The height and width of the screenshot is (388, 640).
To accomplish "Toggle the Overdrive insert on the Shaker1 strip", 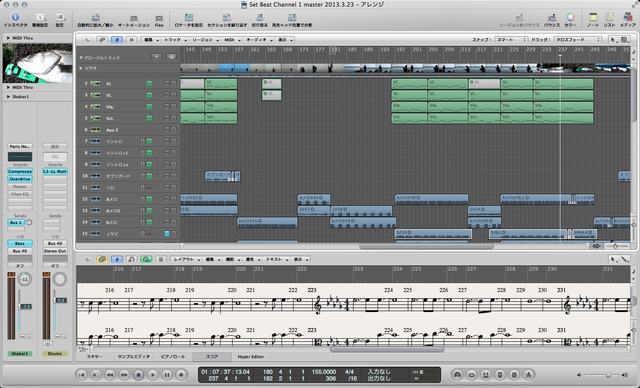I will pos(20,179).
